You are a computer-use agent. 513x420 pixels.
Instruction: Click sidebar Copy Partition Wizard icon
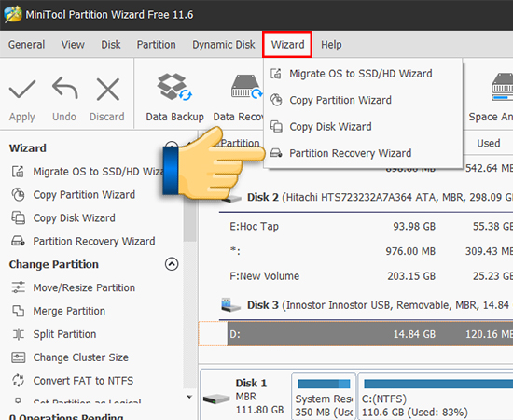pyautogui.click(x=18, y=194)
